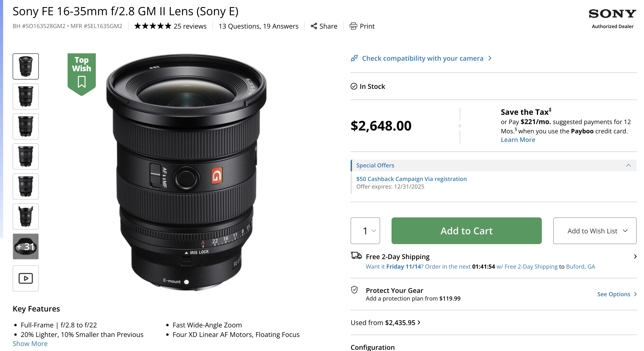Open the +31 more images thumbnail

pos(26,246)
